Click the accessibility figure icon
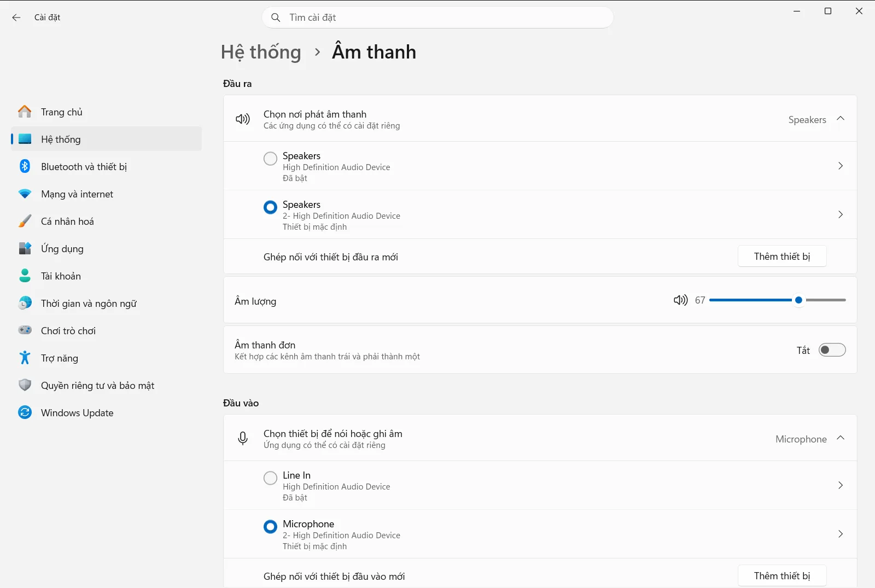The height and width of the screenshot is (588, 875). pyautogui.click(x=25, y=358)
